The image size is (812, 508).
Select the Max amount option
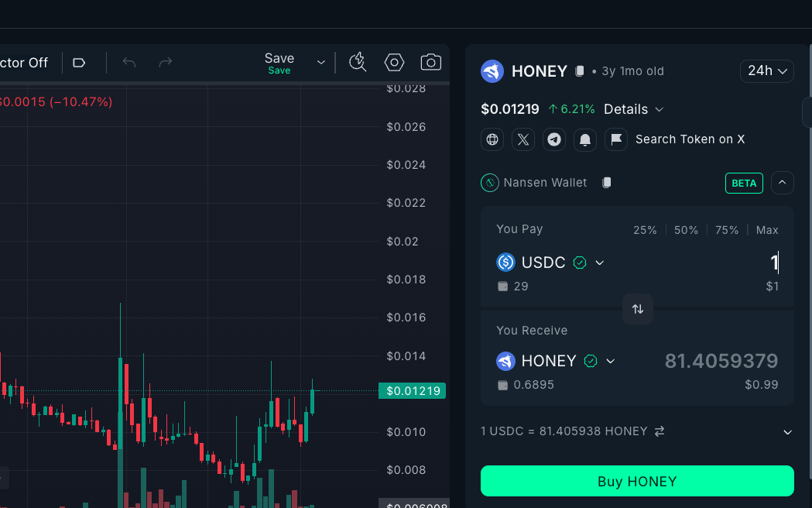point(767,230)
